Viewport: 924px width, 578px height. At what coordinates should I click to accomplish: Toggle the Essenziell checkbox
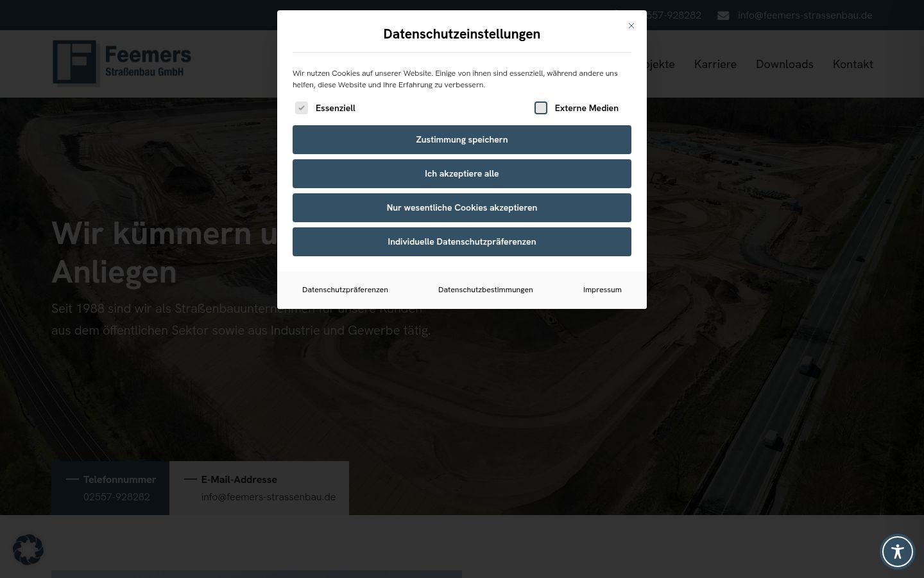pos(302,108)
